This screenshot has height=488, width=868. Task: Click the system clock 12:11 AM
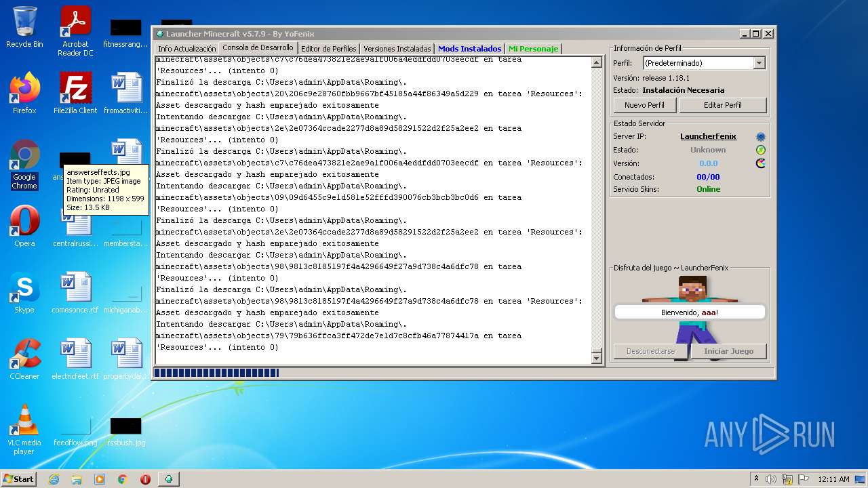(833, 479)
